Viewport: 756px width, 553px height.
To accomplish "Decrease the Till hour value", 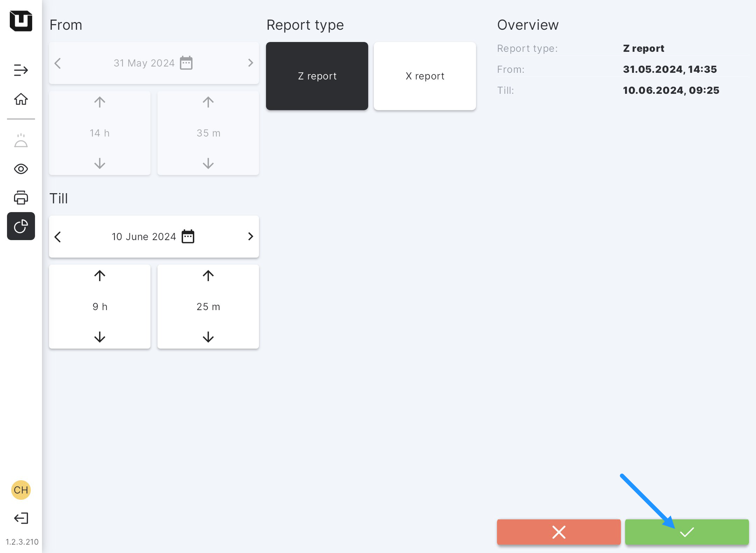I will point(100,337).
